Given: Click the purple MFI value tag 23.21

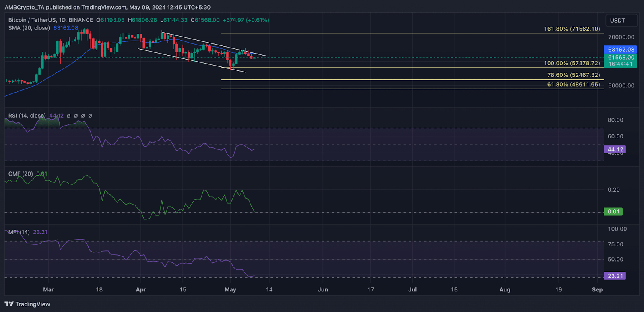Looking at the screenshot, I should tap(615, 276).
